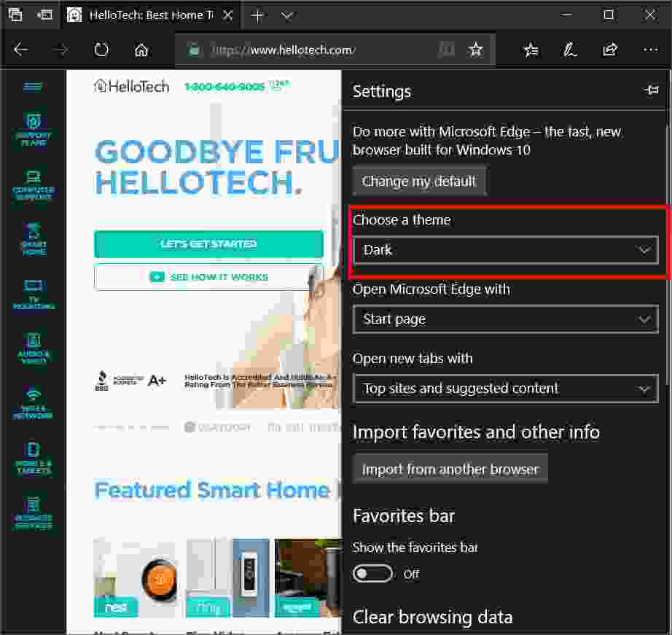
Task: Go to the Home page icon
Action: (141, 50)
